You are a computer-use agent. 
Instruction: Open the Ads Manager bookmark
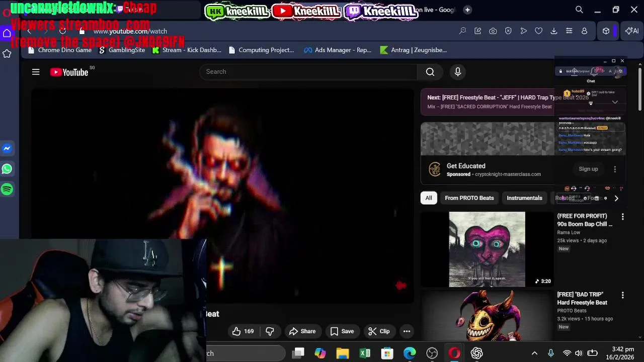338,50
